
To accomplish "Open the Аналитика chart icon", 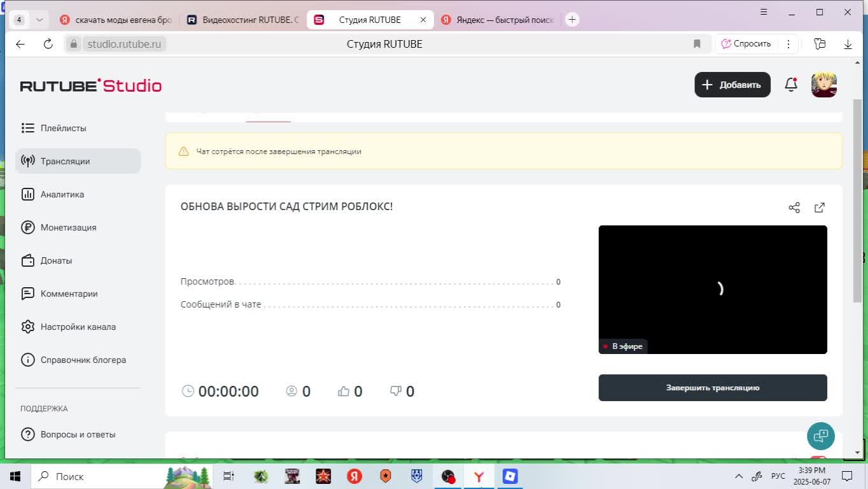I will [x=27, y=194].
